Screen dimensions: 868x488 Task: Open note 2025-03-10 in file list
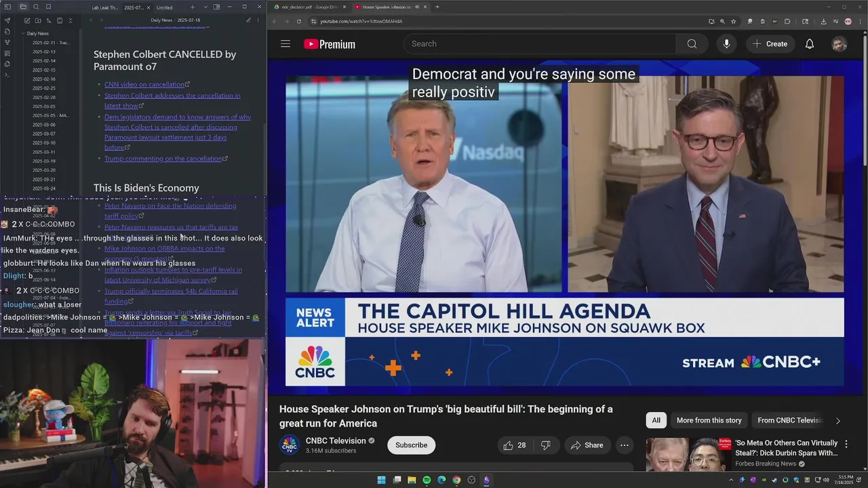[x=44, y=142]
